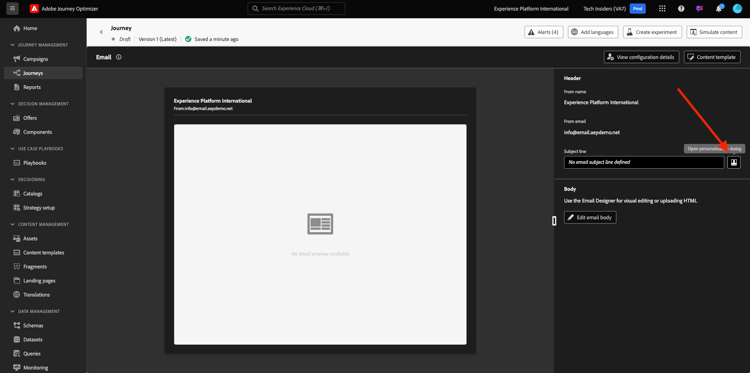Click the email subject line field
This screenshot has width=750, height=373.
644,163
